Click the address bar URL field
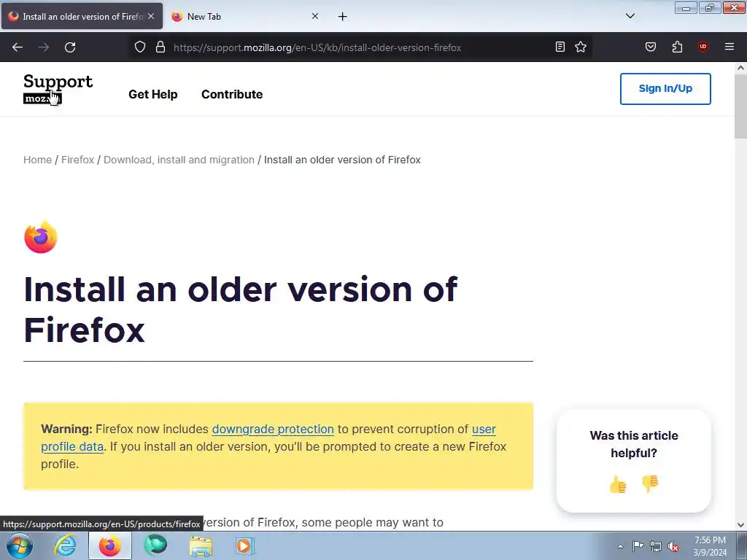 click(362, 47)
